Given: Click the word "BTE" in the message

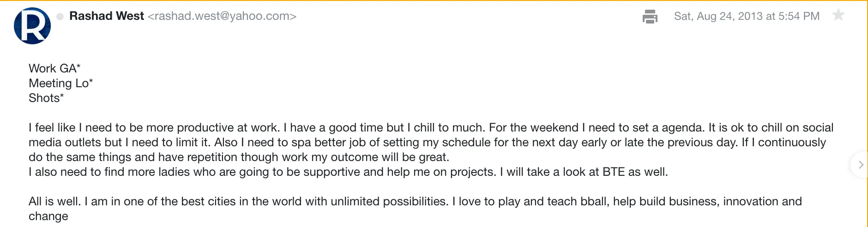Looking at the screenshot, I should tap(614, 172).
